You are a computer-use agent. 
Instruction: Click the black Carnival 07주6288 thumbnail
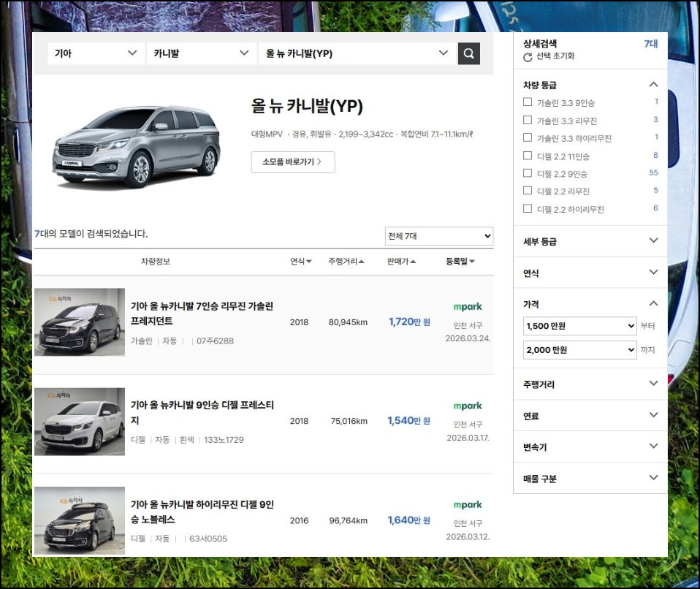tap(80, 322)
